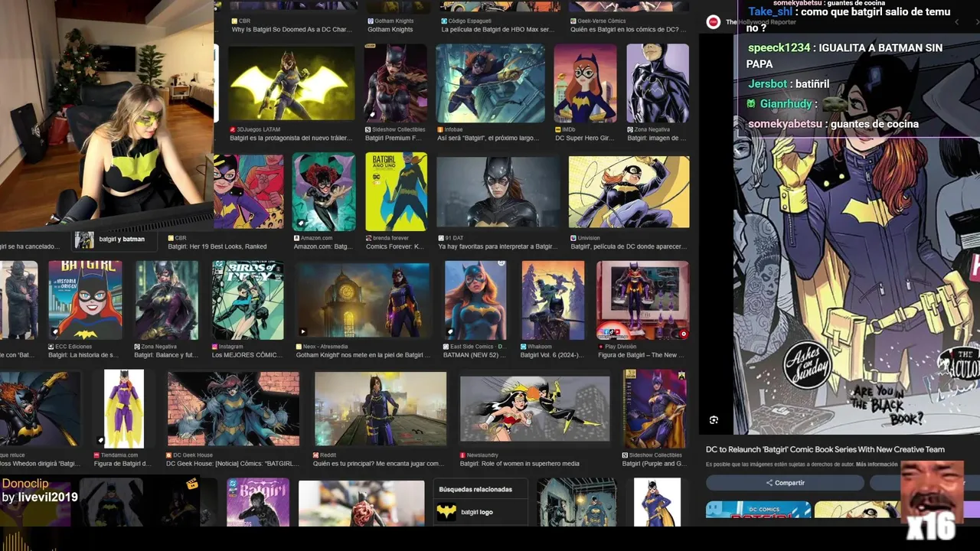Viewport: 980px width, 551px height.
Task: Open 'Quién es tu principal?' Reddit result link
Action: point(378,464)
